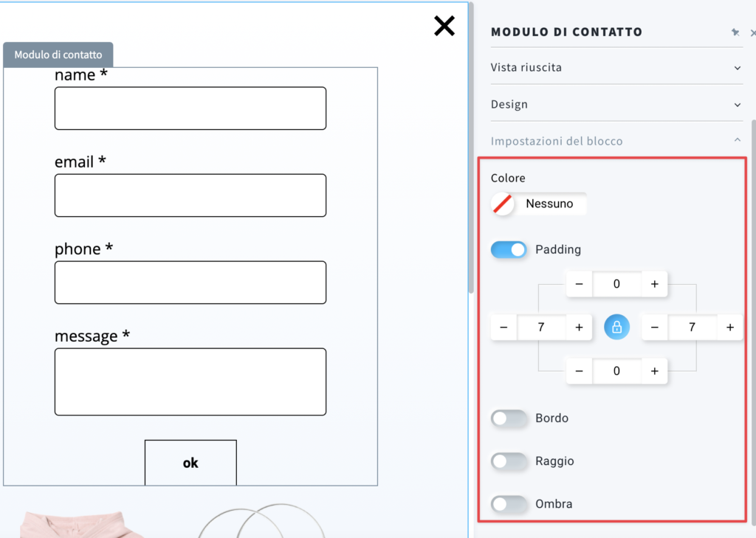Viewport: 756px width, 538px height.
Task: Increase top padding value
Action: (654, 284)
